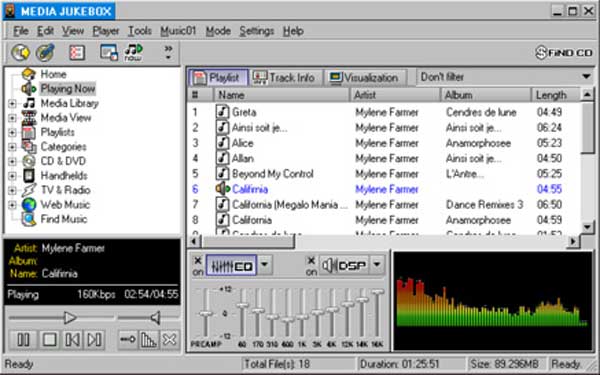Click the Find Music magnifier icon
Image resolution: width=600 pixels, height=375 pixels.
(29, 219)
